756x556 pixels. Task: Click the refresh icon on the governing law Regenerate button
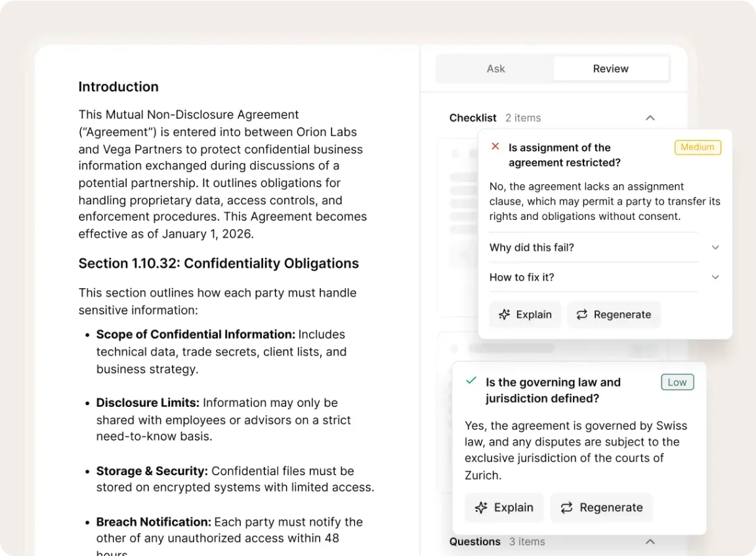[566, 507]
